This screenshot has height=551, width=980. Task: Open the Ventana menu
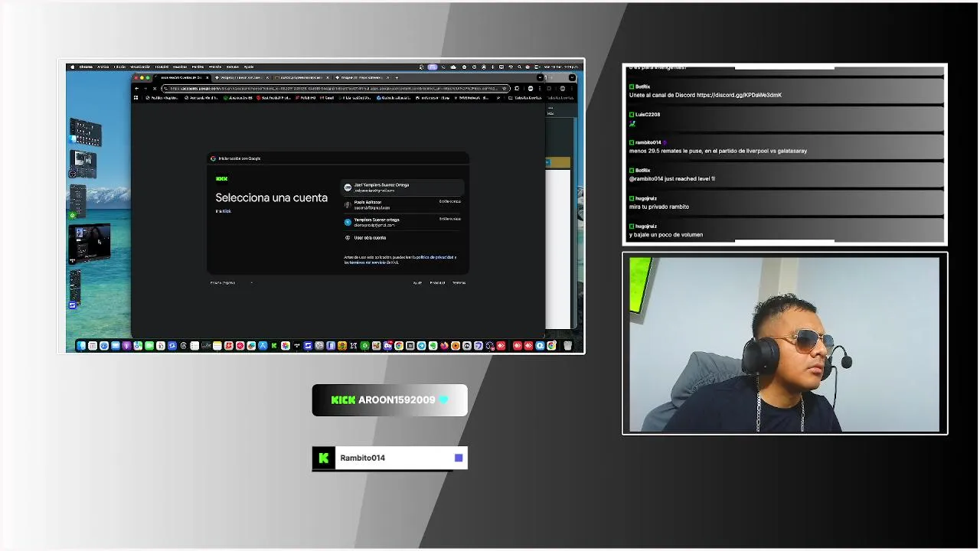(x=233, y=67)
